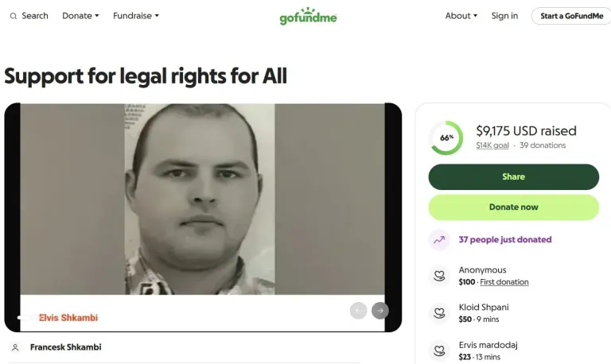Screen dimensions: 611x364
Task: Click the organizer profile icon beside Francesk Shkambi
Action: tap(15, 347)
